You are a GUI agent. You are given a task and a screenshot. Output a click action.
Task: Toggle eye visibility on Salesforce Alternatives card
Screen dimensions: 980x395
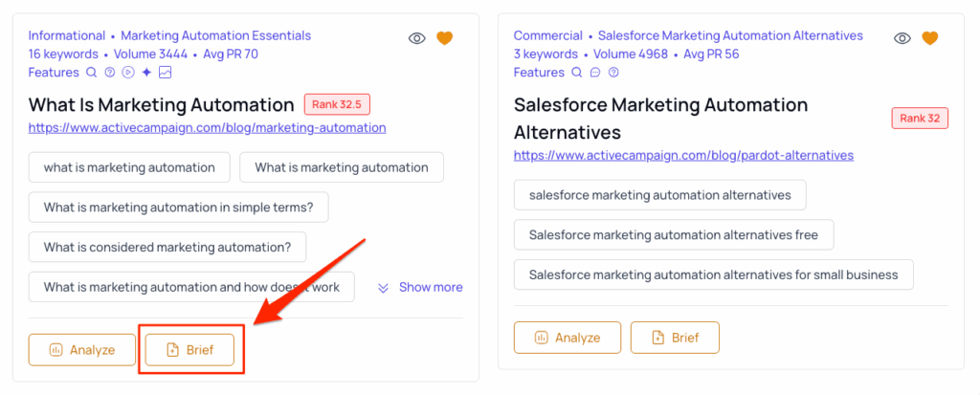[x=902, y=38]
